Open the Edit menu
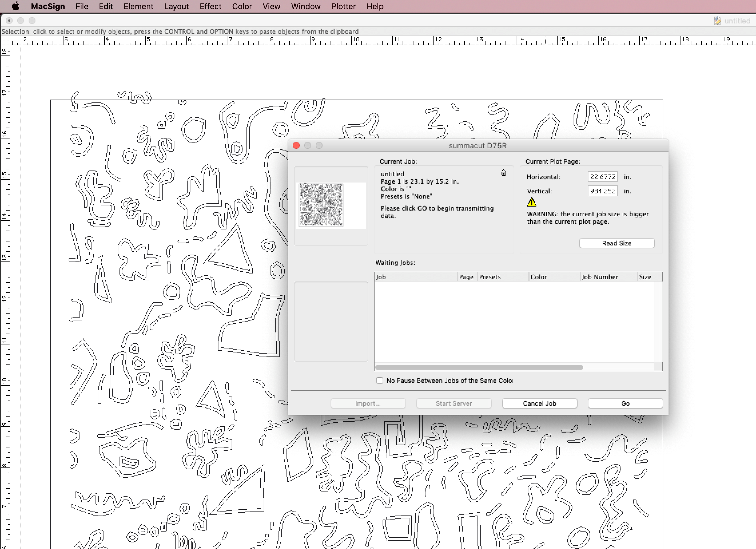 pos(106,6)
